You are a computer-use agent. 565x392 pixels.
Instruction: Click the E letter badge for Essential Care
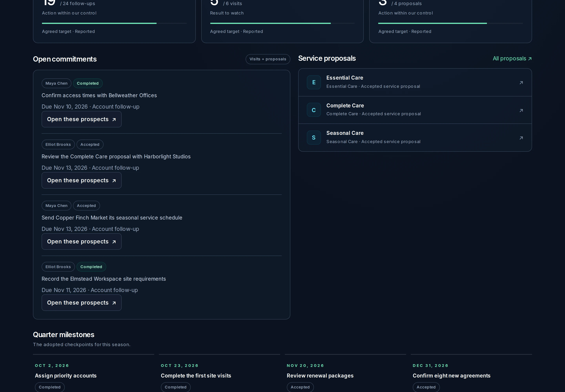click(314, 82)
